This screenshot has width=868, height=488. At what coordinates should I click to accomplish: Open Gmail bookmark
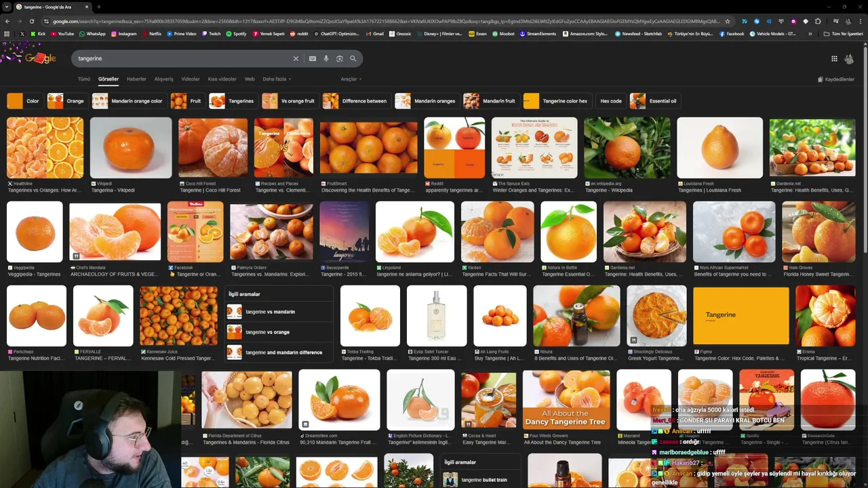[374, 34]
